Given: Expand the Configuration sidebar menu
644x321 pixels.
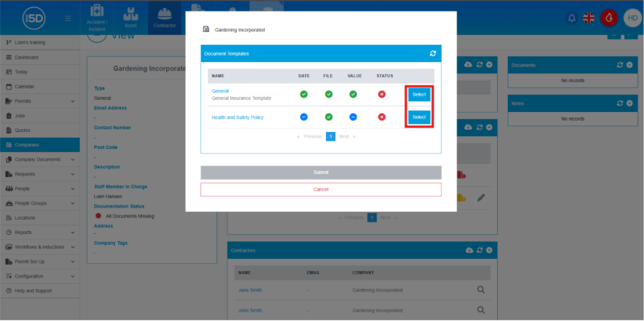Looking at the screenshot, I should click(73, 276).
